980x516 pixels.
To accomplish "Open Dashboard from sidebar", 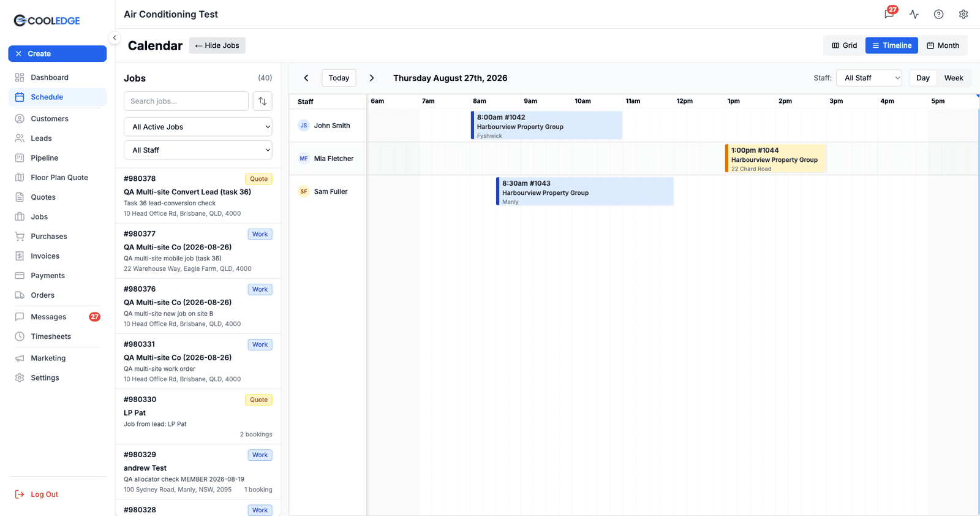I will (x=58, y=77).
